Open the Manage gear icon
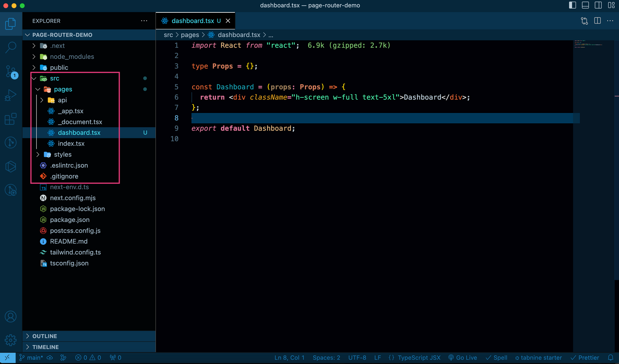Screen dimensions: 619x364 click(11, 340)
